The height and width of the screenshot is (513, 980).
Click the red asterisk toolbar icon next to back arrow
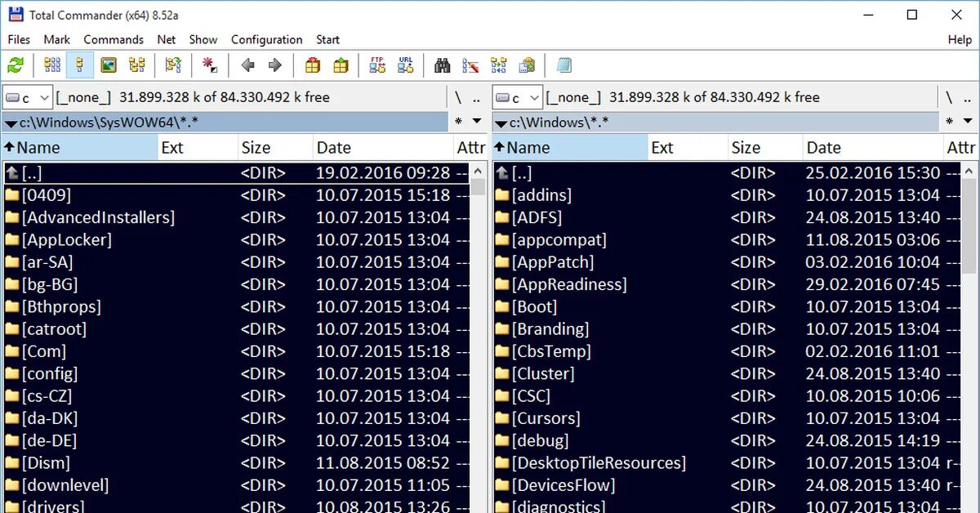coord(211,65)
